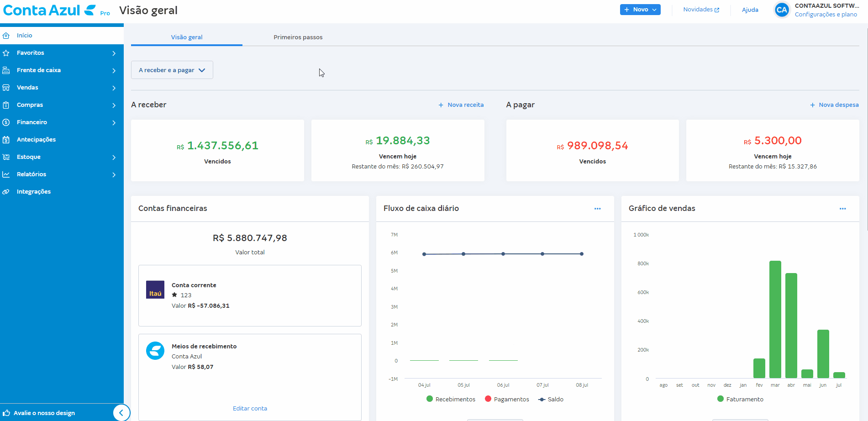The image size is (868, 421).
Task: Expand the Vendas submenu chevron
Action: coord(114,88)
